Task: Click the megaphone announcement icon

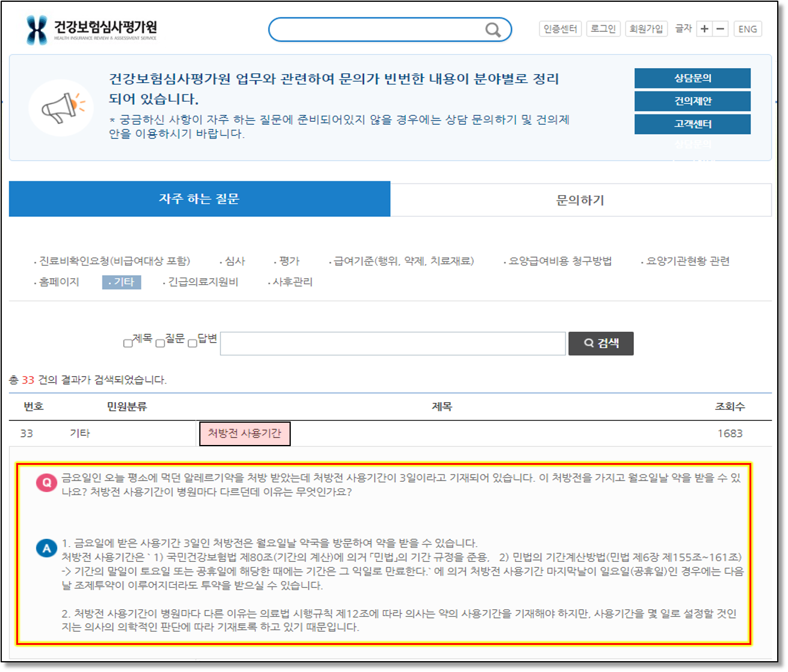Action: (x=62, y=108)
